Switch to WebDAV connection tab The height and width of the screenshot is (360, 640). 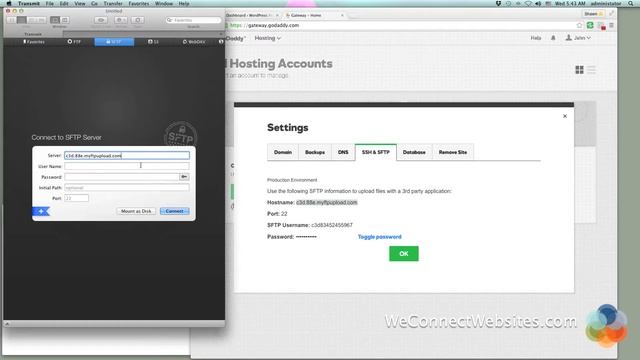194,42
